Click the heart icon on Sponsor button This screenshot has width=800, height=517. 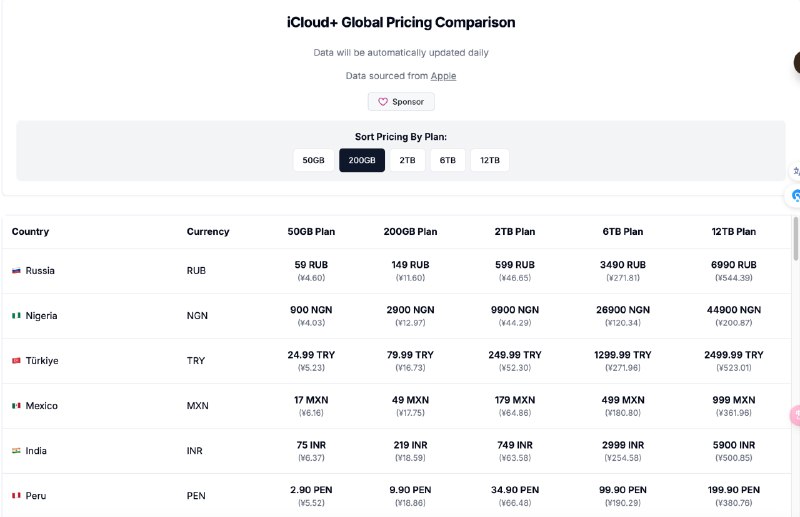click(383, 102)
